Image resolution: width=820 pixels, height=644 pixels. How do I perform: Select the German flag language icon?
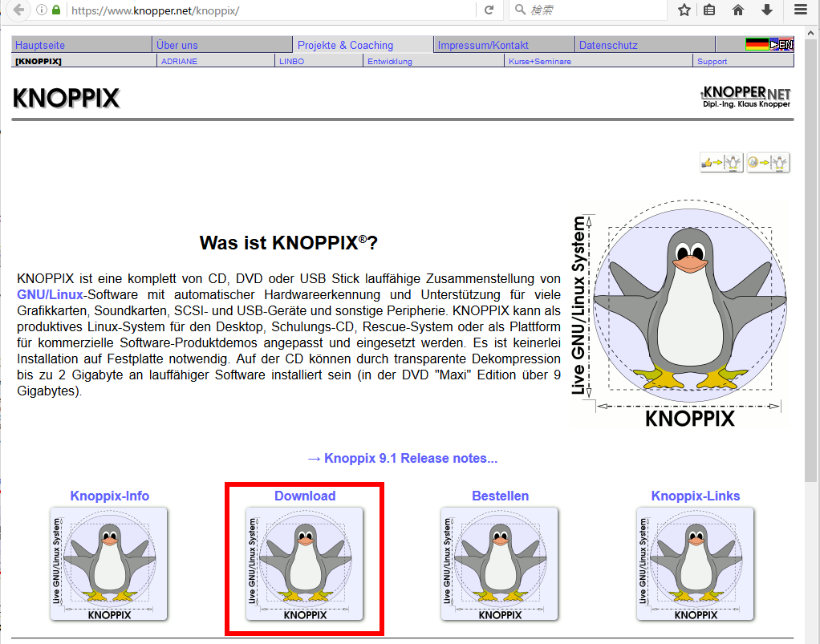pos(757,44)
